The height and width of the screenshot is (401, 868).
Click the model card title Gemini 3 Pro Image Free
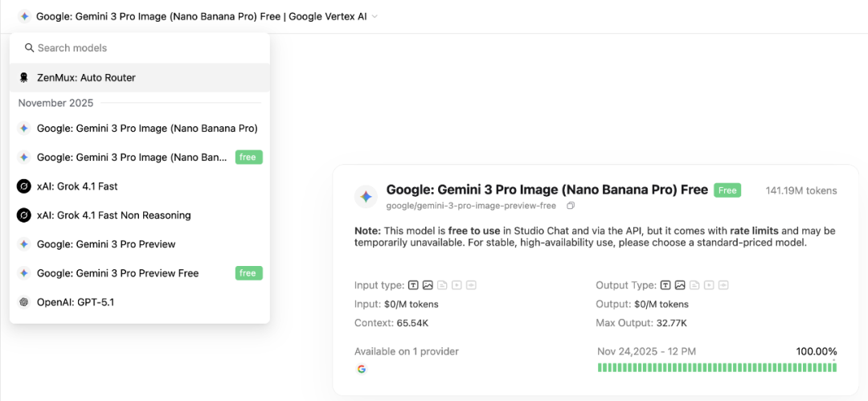[x=547, y=190]
